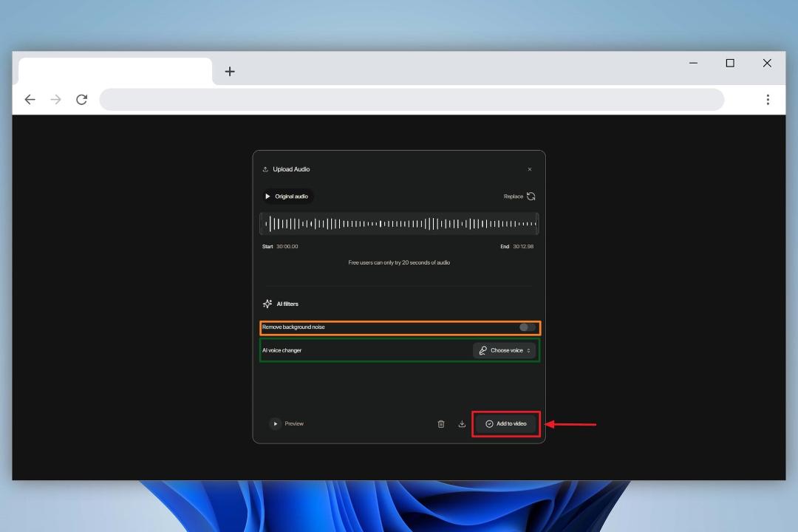
Task: Play the Original audio
Action: click(287, 197)
